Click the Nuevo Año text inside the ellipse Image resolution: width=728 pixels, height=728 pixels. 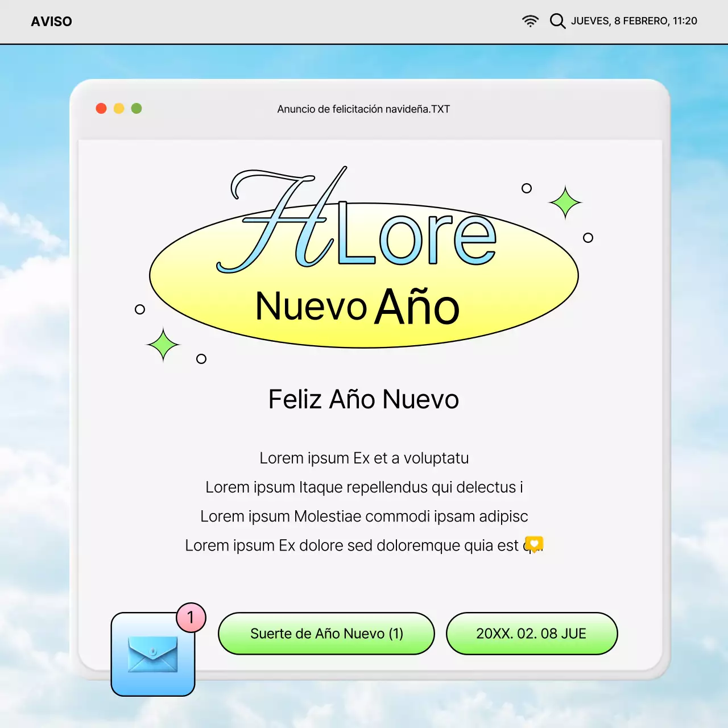pyautogui.click(x=357, y=307)
